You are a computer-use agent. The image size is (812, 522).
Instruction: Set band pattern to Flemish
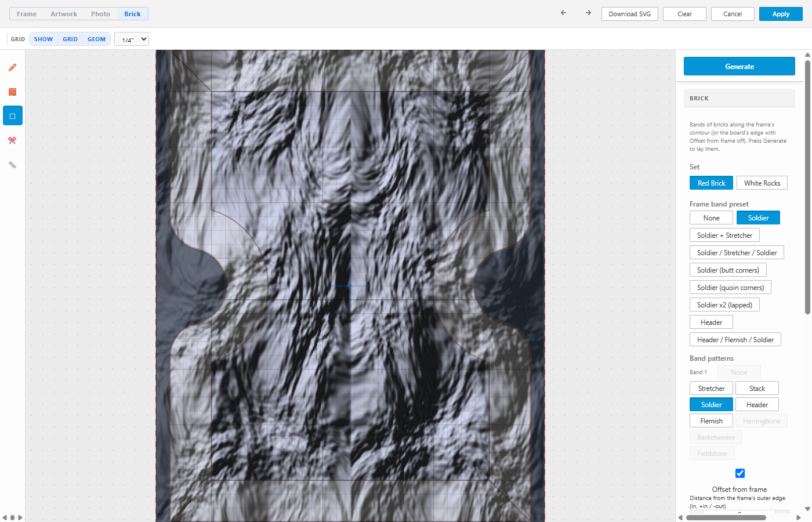pyautogui.click(x=711, y=420)
